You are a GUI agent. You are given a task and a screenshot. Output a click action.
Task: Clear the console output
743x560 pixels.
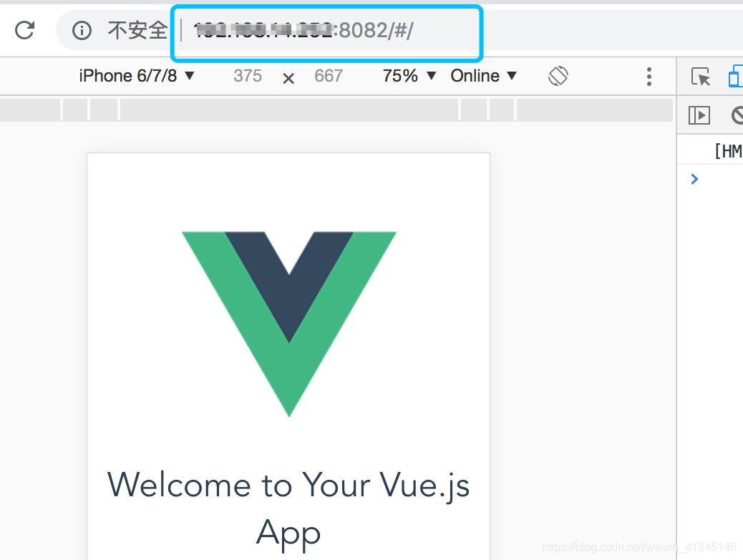737,115
